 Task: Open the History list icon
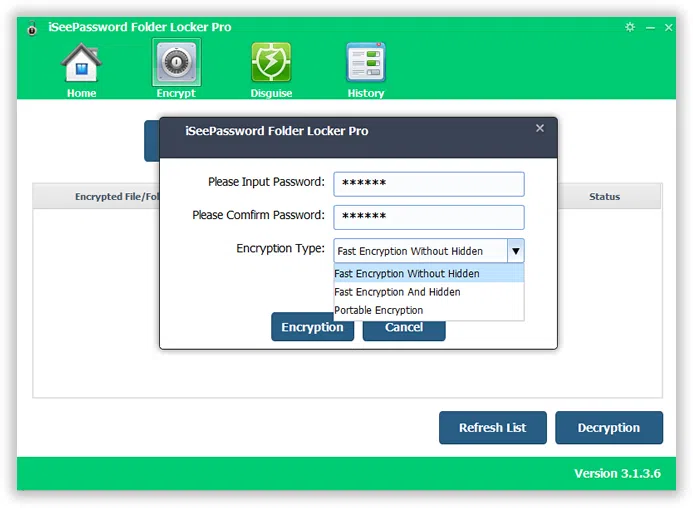(366, 62)
